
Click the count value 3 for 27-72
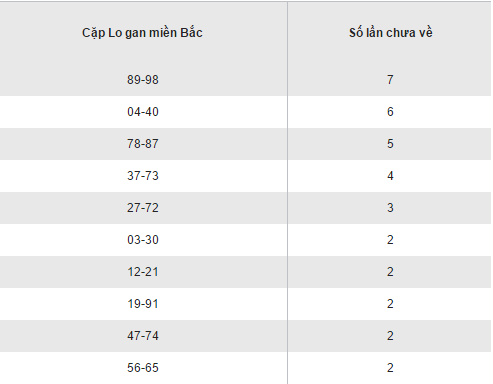tap(390, 208)
